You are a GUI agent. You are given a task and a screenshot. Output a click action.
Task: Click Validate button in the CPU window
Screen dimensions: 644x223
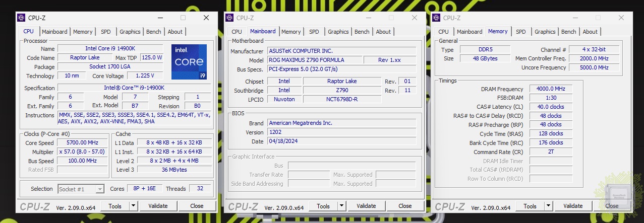point(158,206)
